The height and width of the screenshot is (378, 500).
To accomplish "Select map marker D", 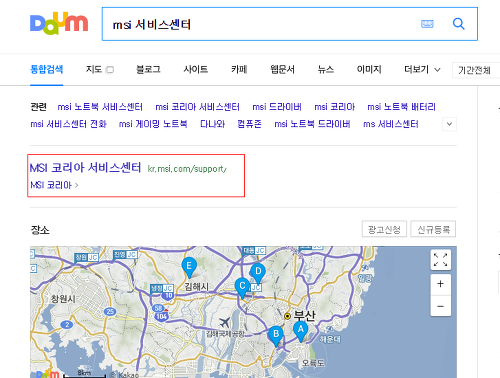I will pos(258,273).
